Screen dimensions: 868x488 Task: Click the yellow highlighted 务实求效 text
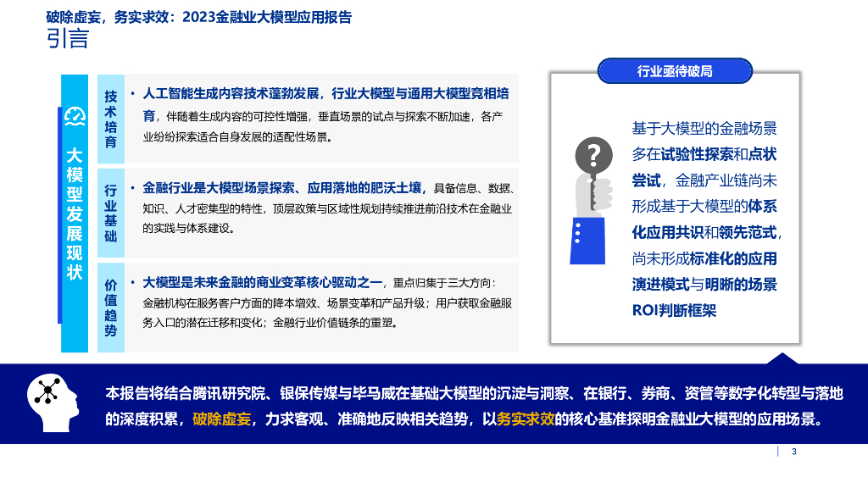526,419
